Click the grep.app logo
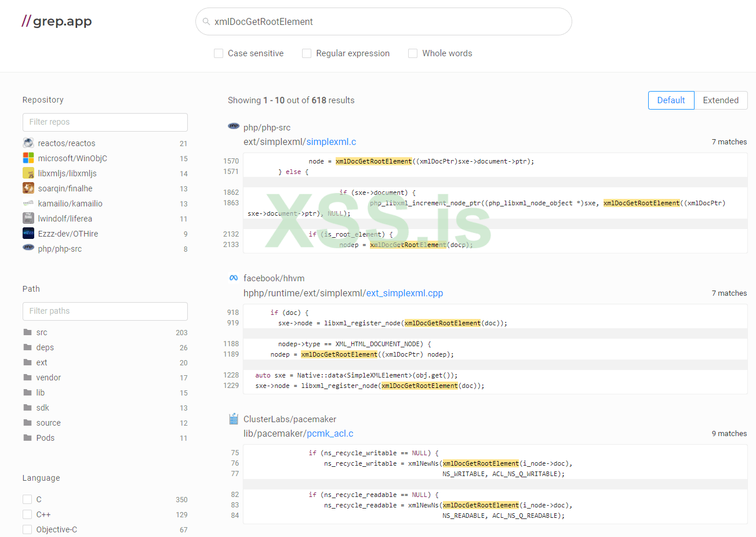Viewport: 756px width, 537px height. pos(57,21)
